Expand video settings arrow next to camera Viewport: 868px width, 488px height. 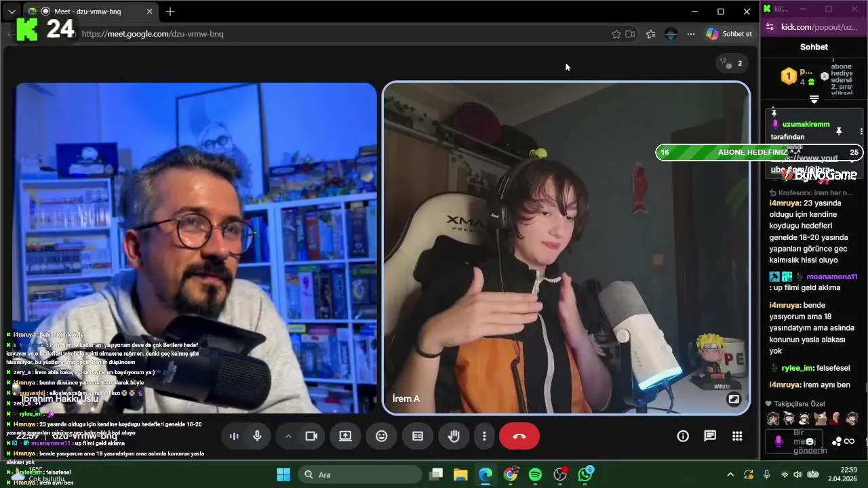(x=288, y=436)
